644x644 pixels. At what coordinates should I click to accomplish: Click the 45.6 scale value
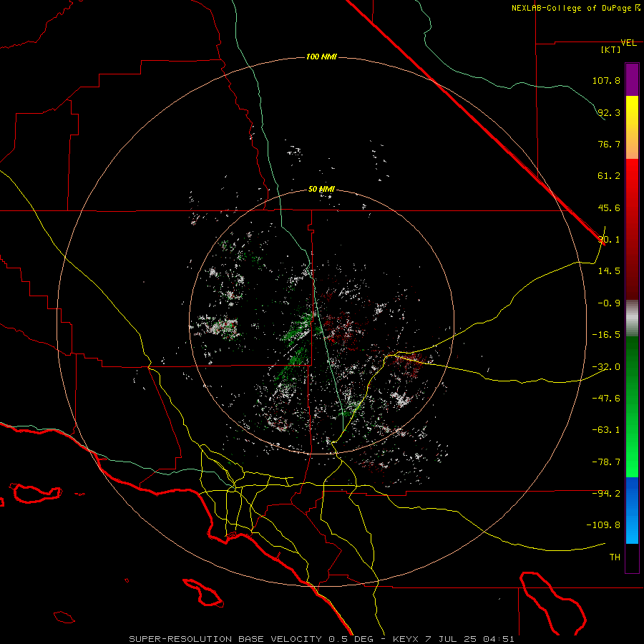(609, 208)
